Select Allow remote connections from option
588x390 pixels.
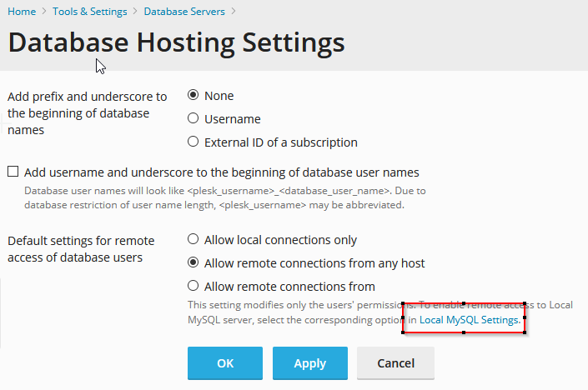[193, 287]
